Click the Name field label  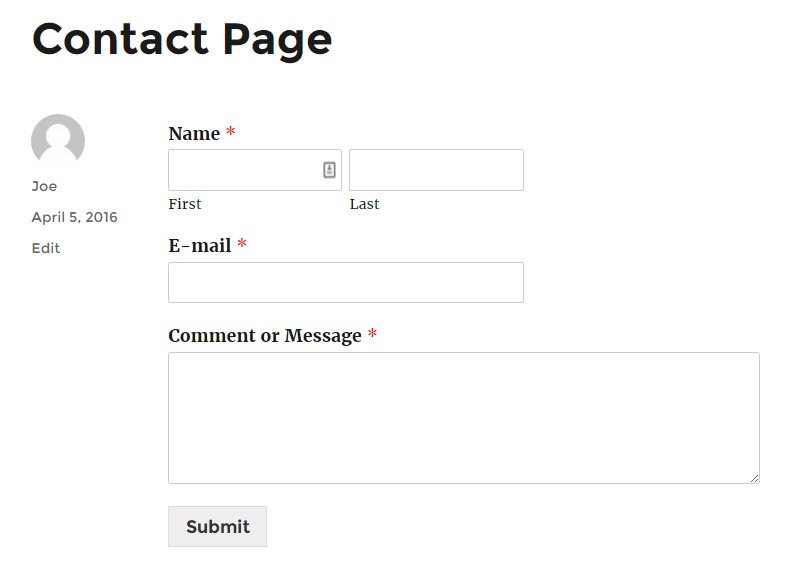point(194,134)
